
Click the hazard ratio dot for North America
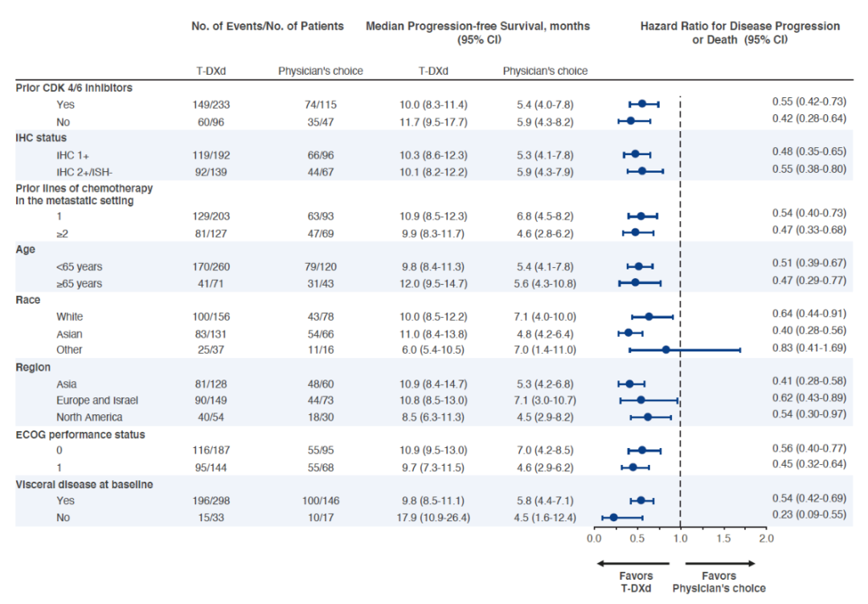[x=647, y=417]
